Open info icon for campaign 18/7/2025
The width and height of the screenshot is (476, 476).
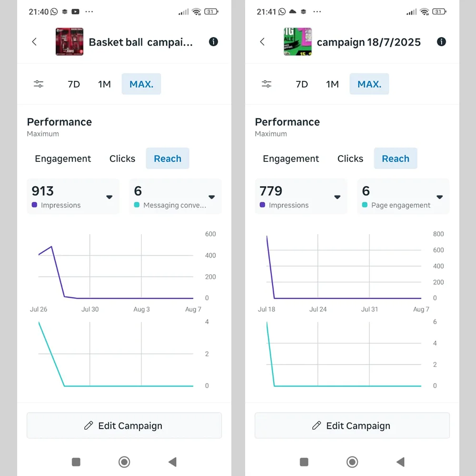pyautogui.click(x=441, y=42)
